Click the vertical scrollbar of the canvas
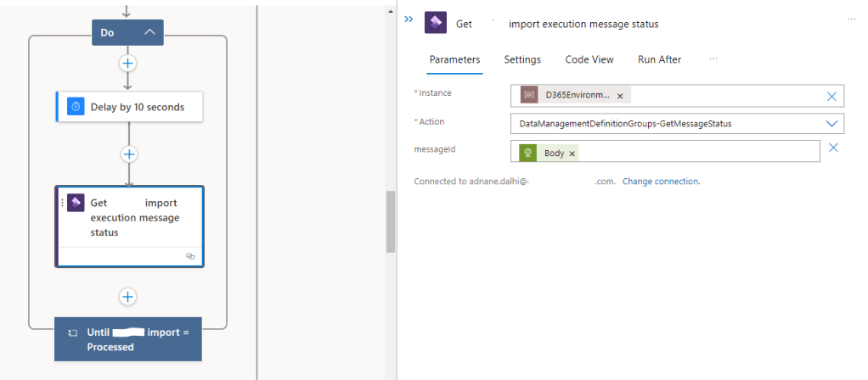The width and height of the screenshot is (868, 380). (391, 221)
